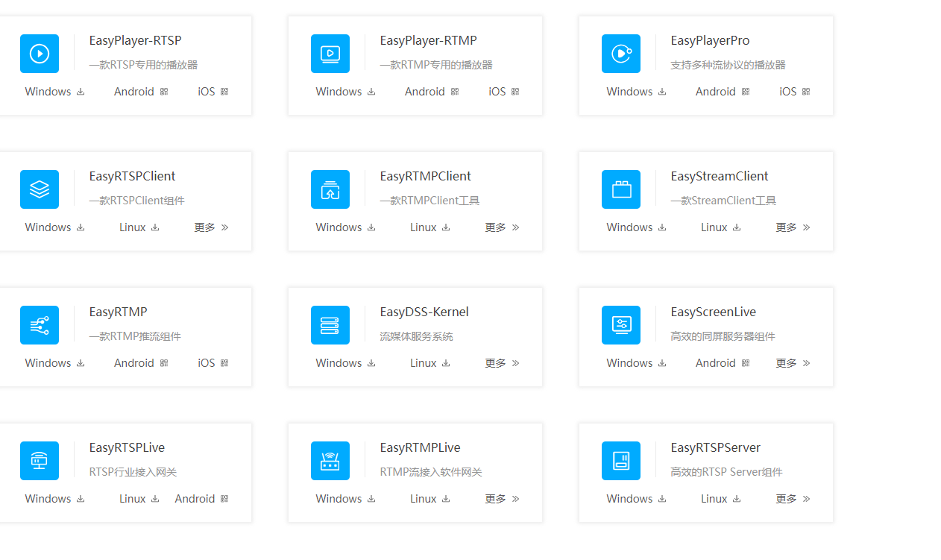Download EasyPlayer-RTSP for Windows
This screenshot has width=941, height=560.
coord(55,92)
